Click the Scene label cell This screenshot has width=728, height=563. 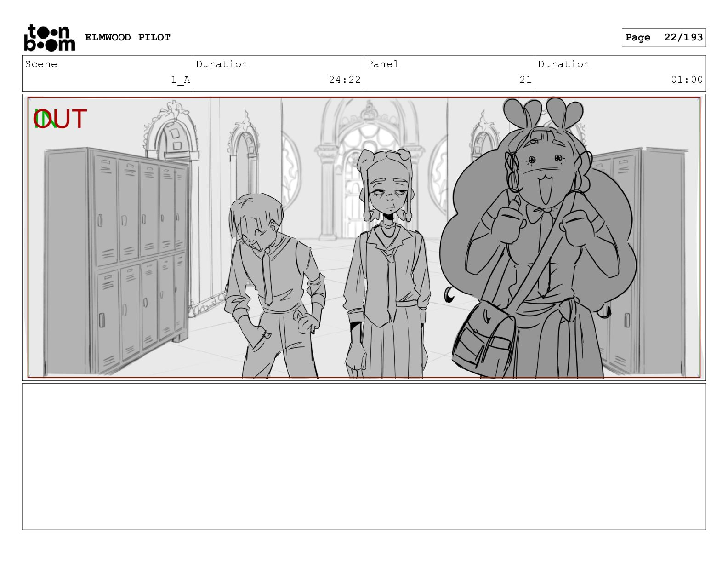pos(108,73)
